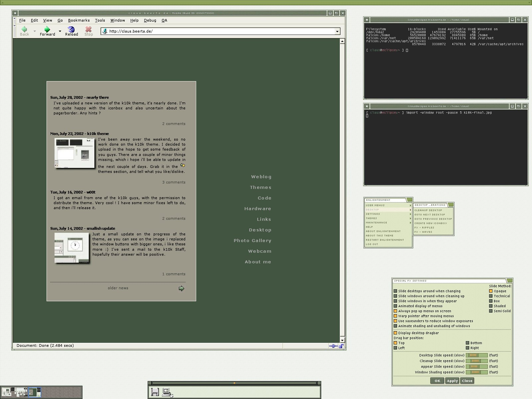532x399 pixels.
Task: Click the floppy disk icon in the iconbox
Action: click(x=155, y=392)
